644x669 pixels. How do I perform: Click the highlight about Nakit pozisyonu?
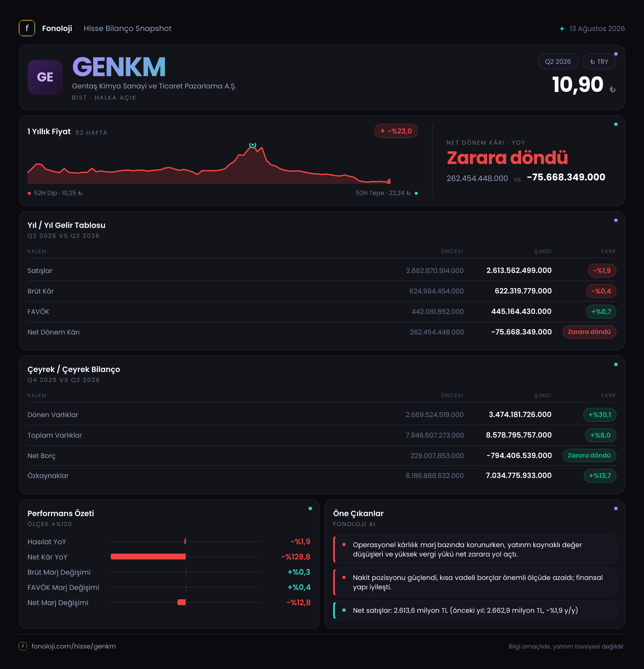click(x=475, y=582)
